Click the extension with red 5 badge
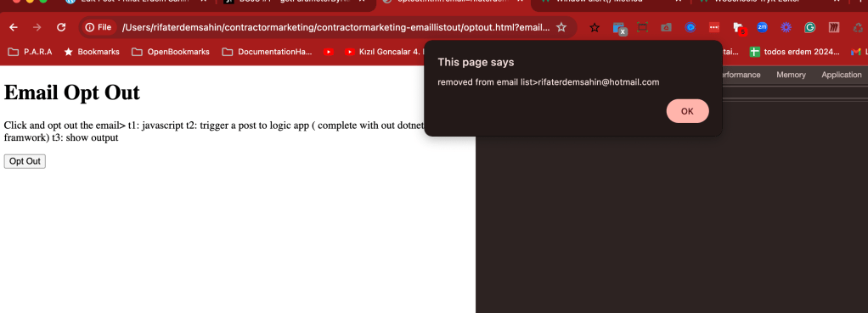868x313 pixels. pyautogui.click(x=739, y=28)
